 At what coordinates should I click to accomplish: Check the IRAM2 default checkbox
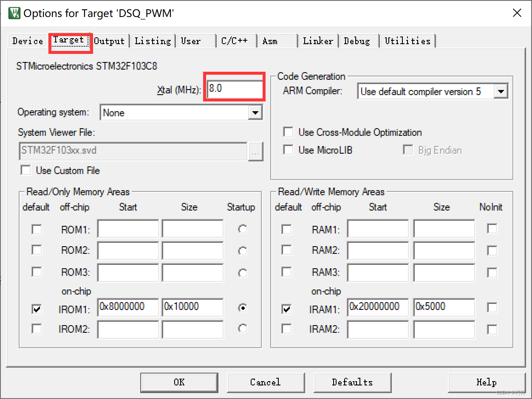pyautogui.click(x=287, y=329)
